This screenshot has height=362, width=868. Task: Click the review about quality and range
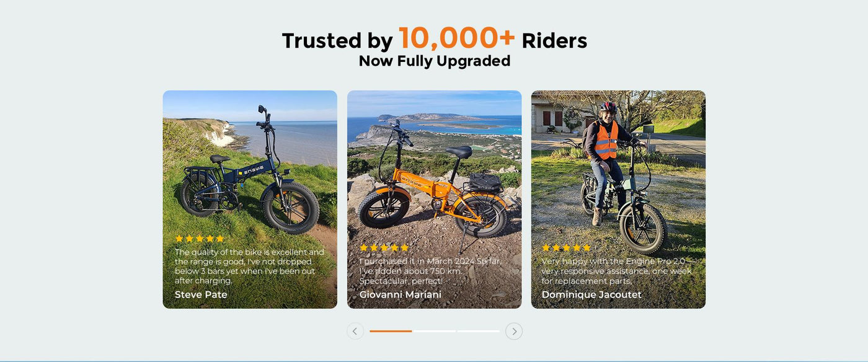(249, 267)
